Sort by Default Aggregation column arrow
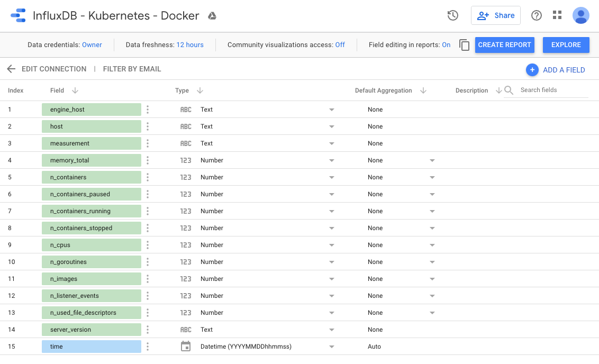This screenshot has height=364, width=599. tap(423, 90)
